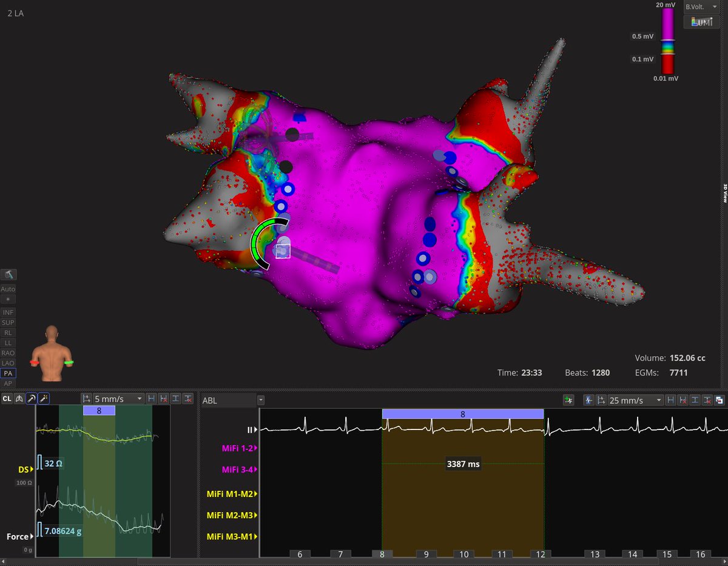The image size is (728, 566).
Task: Toggle the ECG waveform icon in EGM toolbar
Action: pos(589,400)
